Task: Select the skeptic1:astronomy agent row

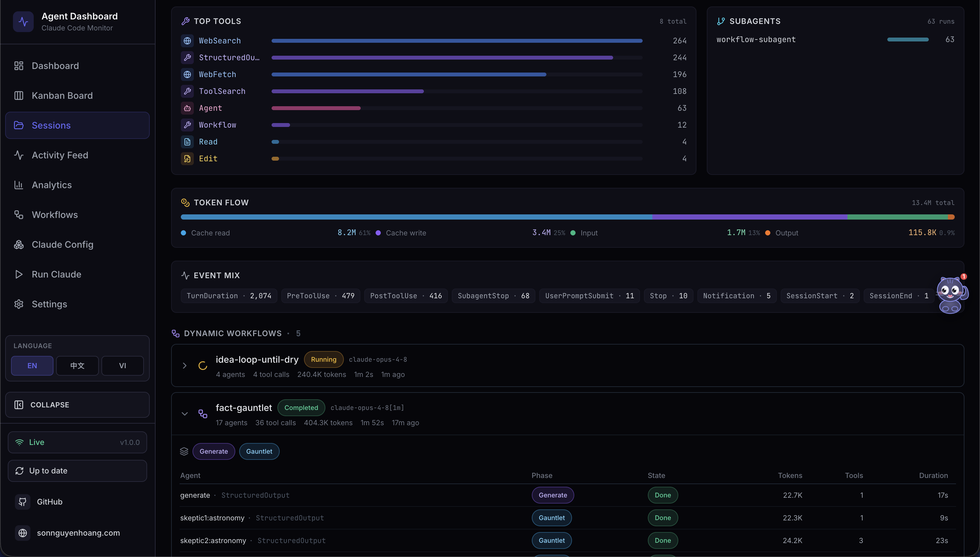Action: (x=568, y=518)
